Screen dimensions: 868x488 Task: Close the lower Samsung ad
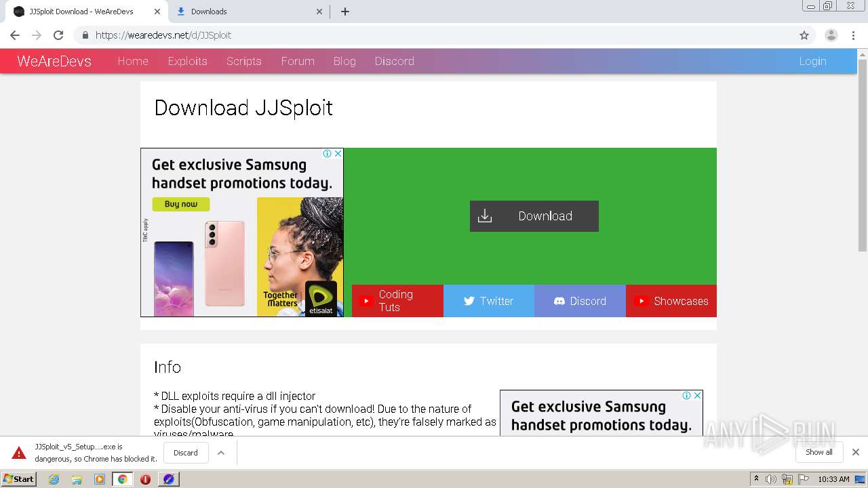697,396
